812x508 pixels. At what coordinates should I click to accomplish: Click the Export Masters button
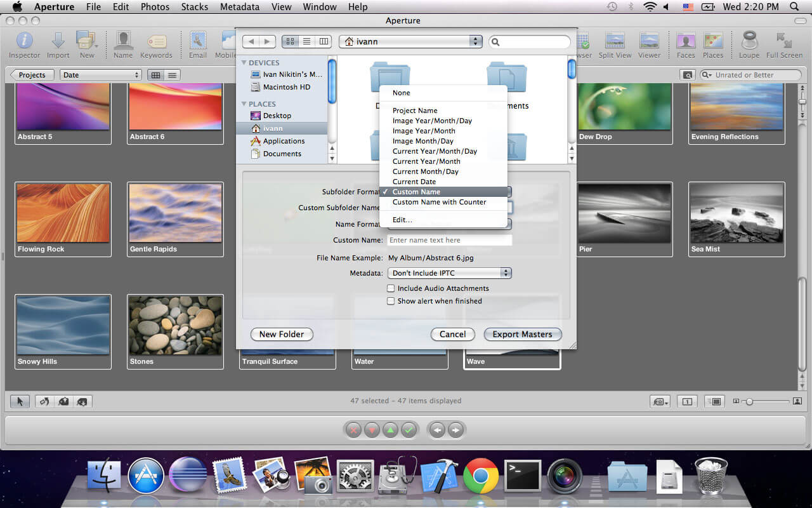tap(523, 334)
